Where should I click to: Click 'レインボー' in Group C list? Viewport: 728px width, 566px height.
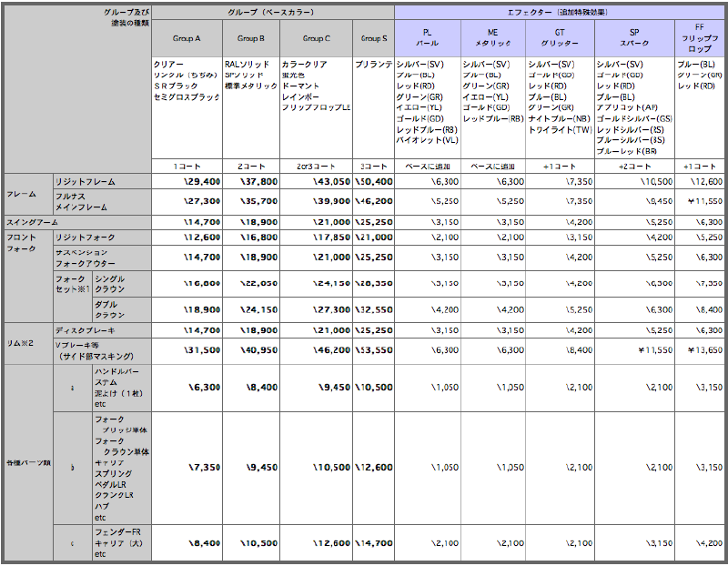(300, 97)
